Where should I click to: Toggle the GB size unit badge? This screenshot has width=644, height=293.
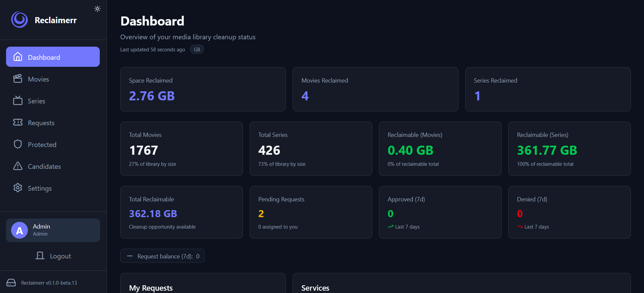tap(197, 49)
